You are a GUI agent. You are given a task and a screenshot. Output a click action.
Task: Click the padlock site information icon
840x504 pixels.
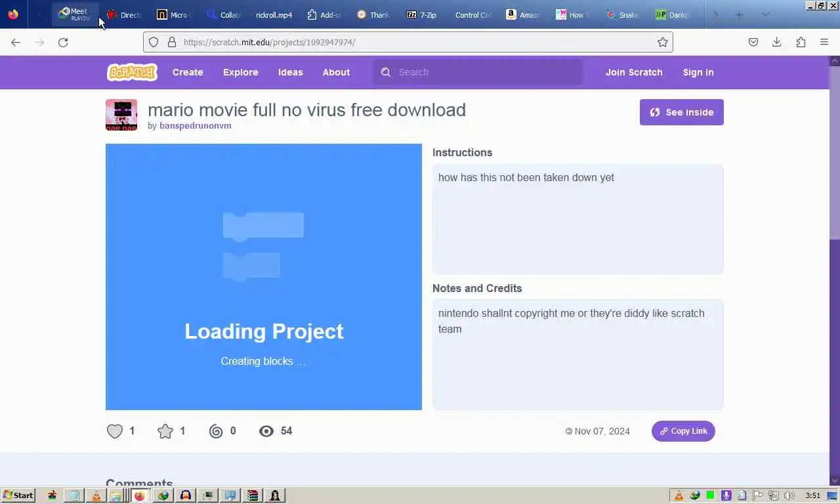pyautogui.click(x=172, y=42)
